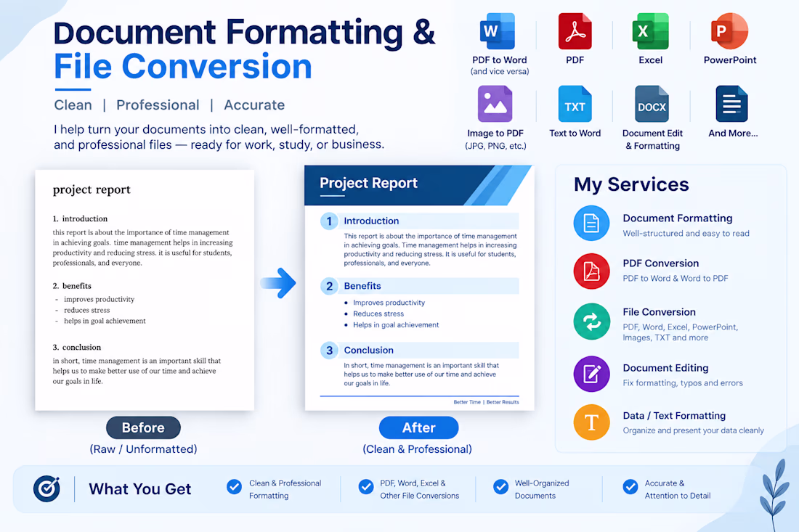Click the Document Formatting blue circle icon
This screenshot has height=532, width=799.
pyautogui.click(x=591, y=223)
